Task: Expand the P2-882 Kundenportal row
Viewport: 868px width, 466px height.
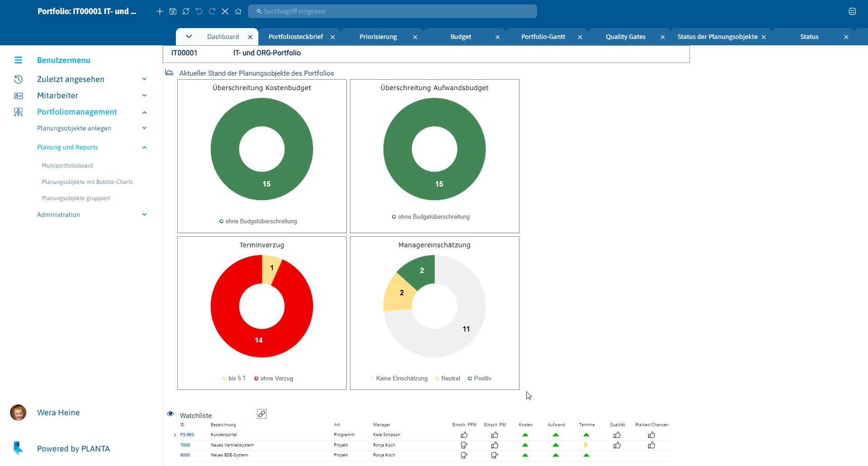Action: click(175, 435)
